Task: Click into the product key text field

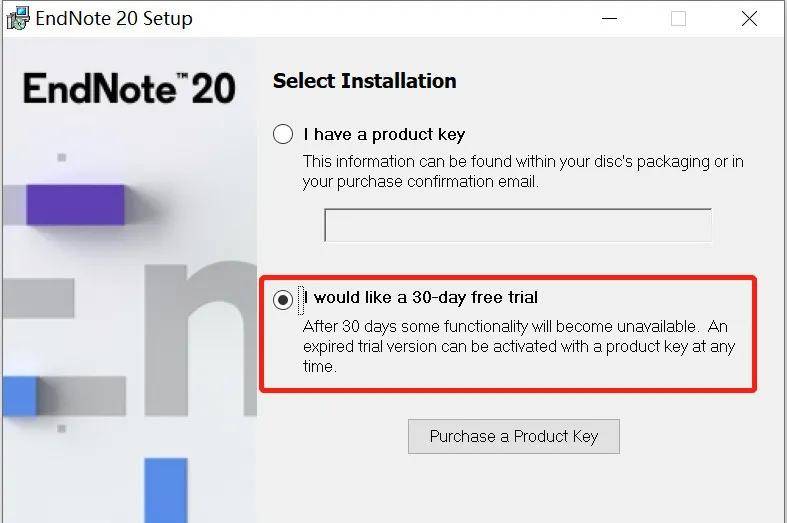Action: pyautogui.click(x=517, y=225)
